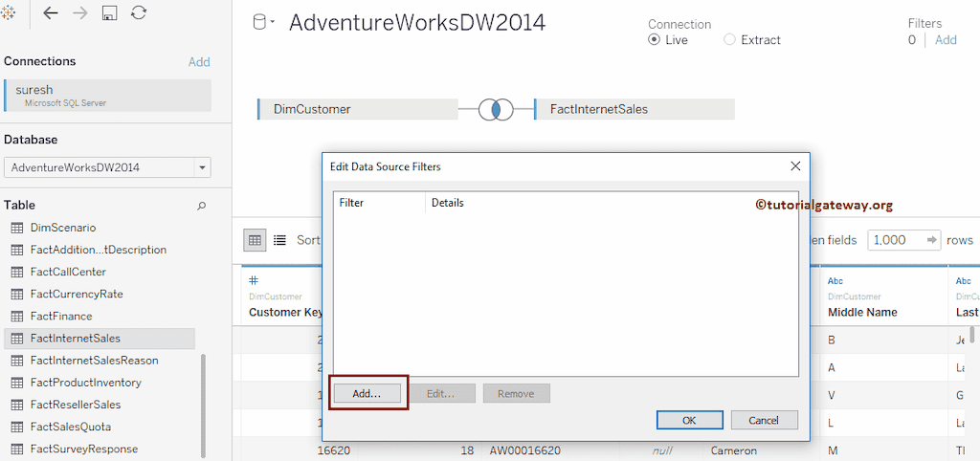Click the Add link under Filters
Image resolution: width=980 pixels, height=461 pixels.
click(x=946, y=40)
